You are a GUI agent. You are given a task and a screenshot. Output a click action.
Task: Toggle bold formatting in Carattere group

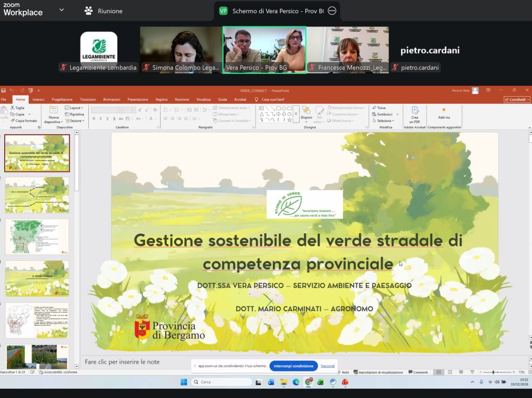(x=94, y=118)
